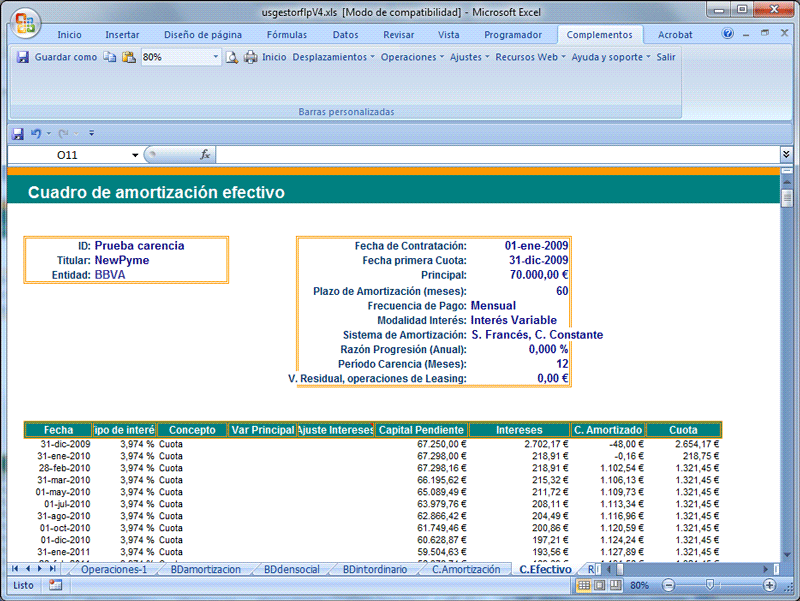Click the Redo arrow icon
The width and height of the screenshot is (800, 601).
coord(63,134)
